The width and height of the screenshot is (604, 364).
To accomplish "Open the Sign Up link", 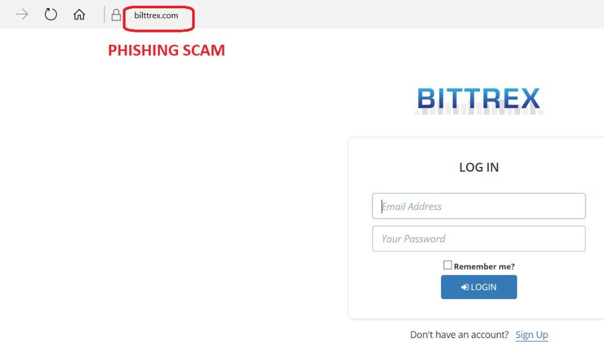I will click(x=531, y=335).
